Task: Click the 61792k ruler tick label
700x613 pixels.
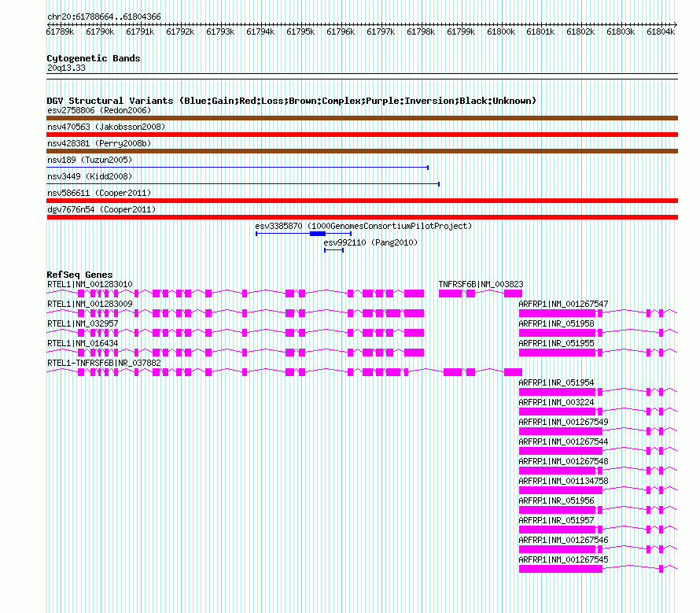Action: coord(180,31)
